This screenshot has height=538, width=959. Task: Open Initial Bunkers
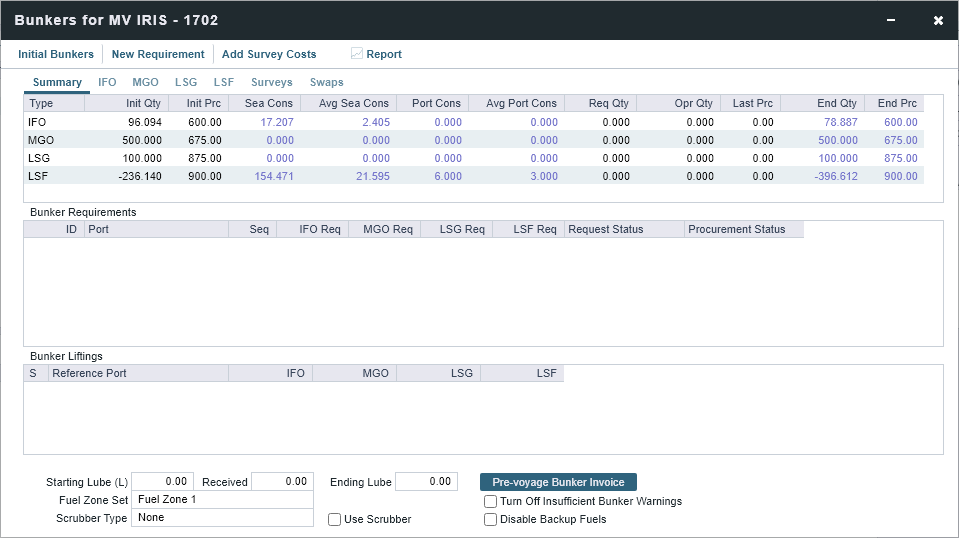[56, 54]
